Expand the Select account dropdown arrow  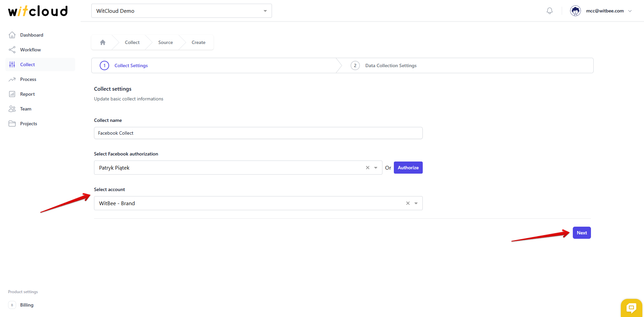416,203
